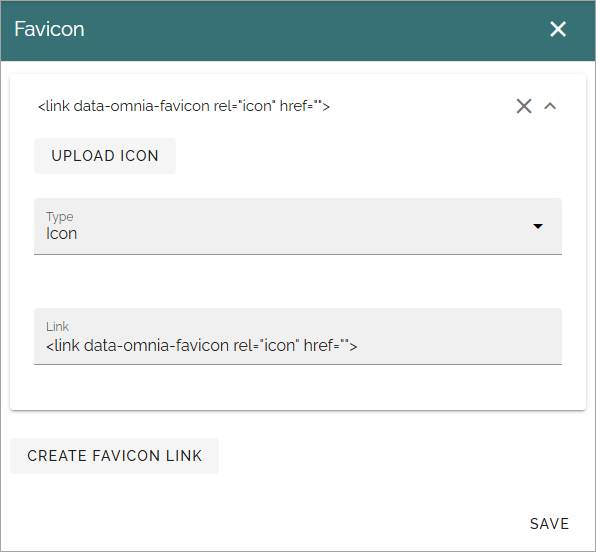Viewport: 596px width, 552px height.
Task: Click the favicon link header text
Action: (184, 106)
